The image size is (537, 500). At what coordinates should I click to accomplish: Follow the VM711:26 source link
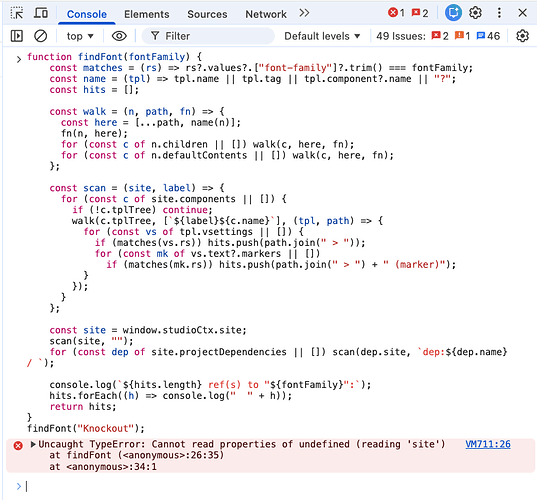click(x=488, y=444)
